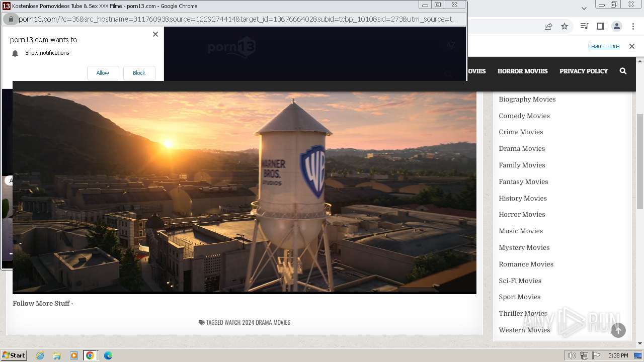
Task: Click the lock icon in popup address bar
Action: click(11, 19)
